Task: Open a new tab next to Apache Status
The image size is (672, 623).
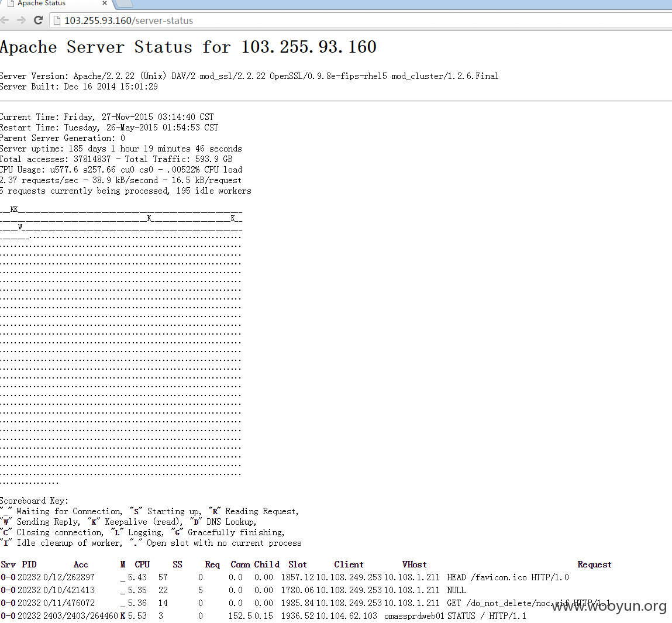Action: point(125,4)
